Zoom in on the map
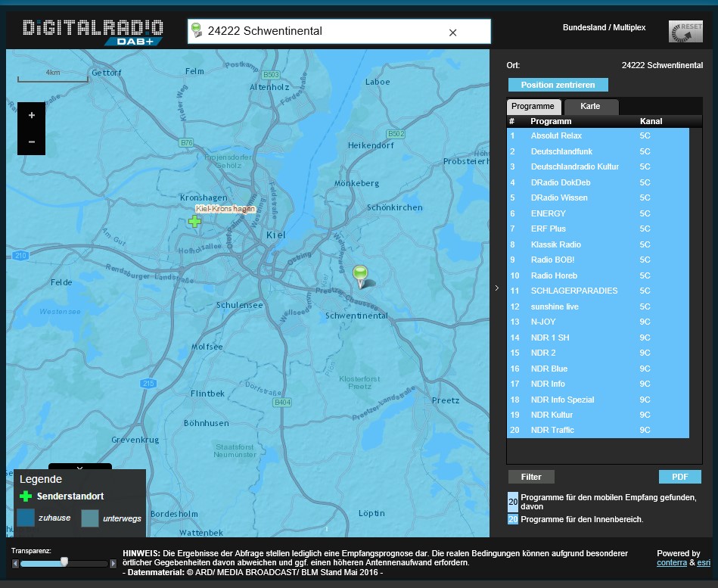This screenshot has width=718, height=588. (31, 116)
